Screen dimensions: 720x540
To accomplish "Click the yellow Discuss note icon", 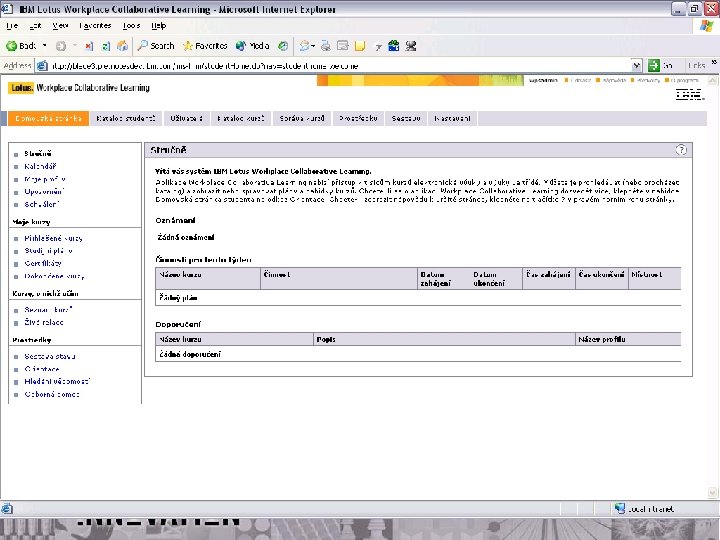I will [x=360, y=46].
